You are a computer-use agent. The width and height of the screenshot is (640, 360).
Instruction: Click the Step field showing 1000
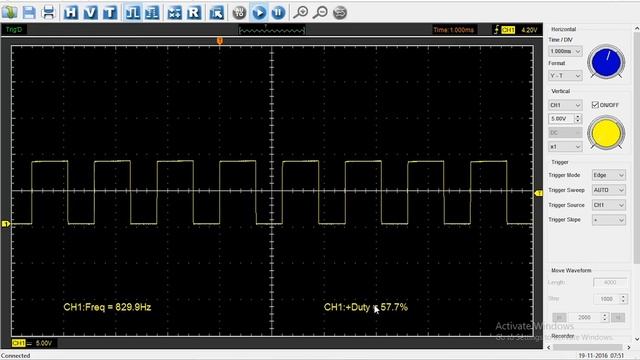pyautogui.click(x=606, y=299)
